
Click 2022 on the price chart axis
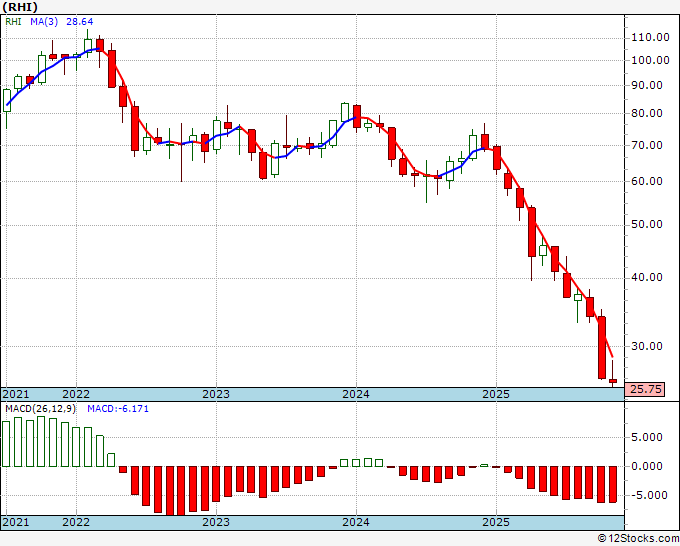(x=76, y=394)
